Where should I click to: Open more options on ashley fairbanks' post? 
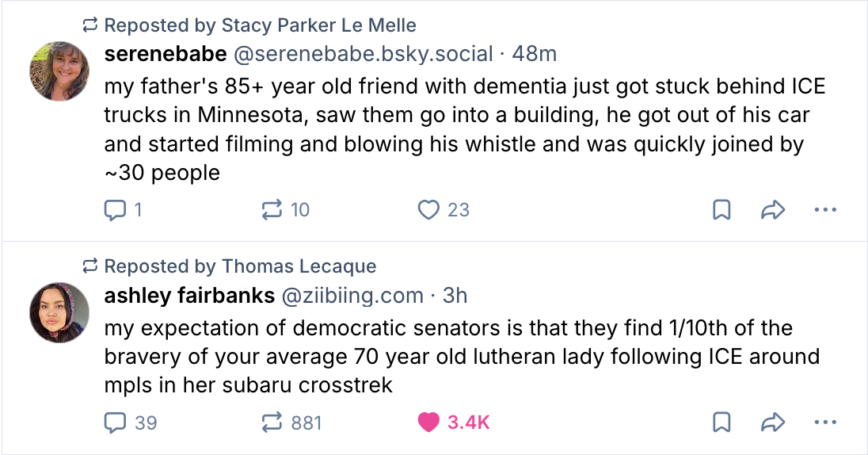[824, 422]
